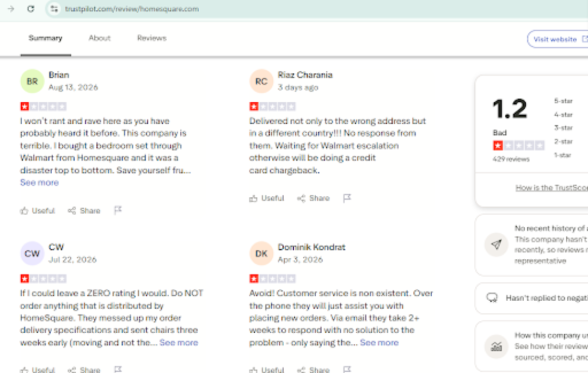Screen dimensions: 588x373
Task: Click Riaz Charania's one-star rating
Action: [x=273, y=107]
